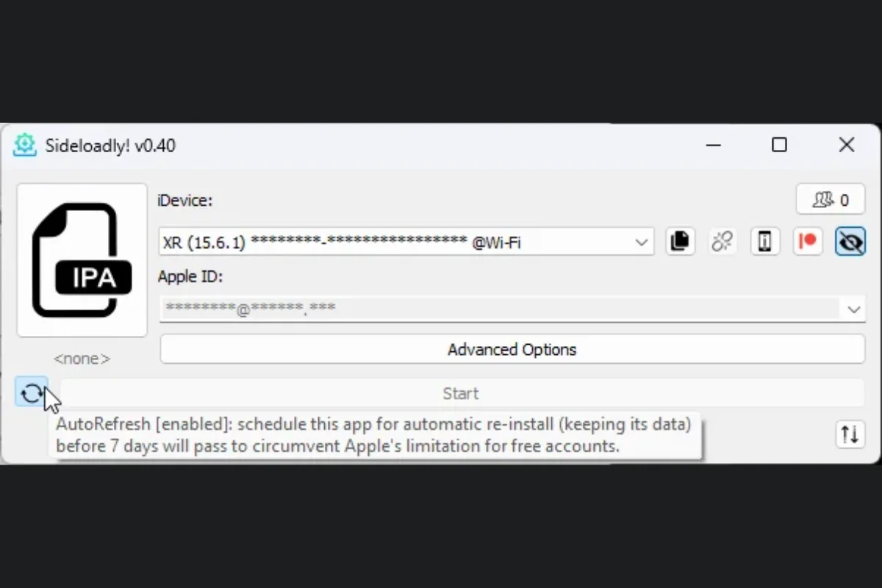The image size is (882, 588).
Task: Click the IPA file selection icon
Action: click(x=82, y=260)
